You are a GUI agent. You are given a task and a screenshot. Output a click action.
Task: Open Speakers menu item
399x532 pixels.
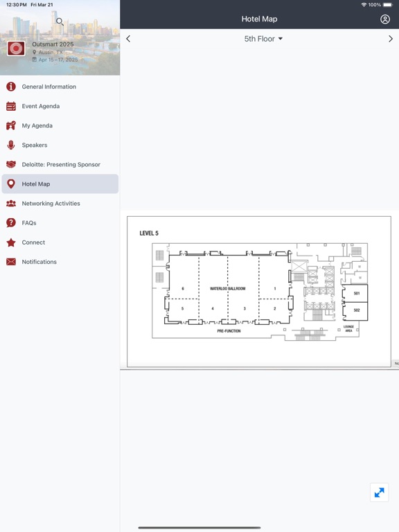pos(60,145)
